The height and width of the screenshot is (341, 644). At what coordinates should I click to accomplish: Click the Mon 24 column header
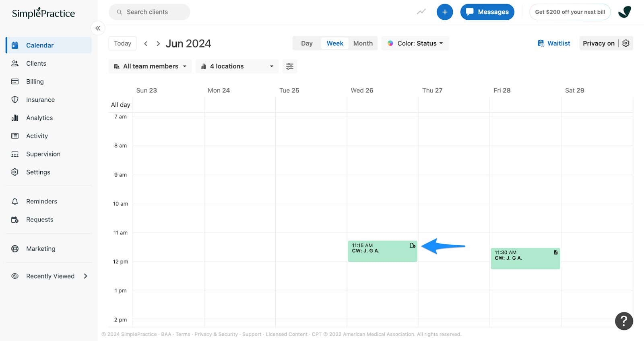click(x=219, y=90)
